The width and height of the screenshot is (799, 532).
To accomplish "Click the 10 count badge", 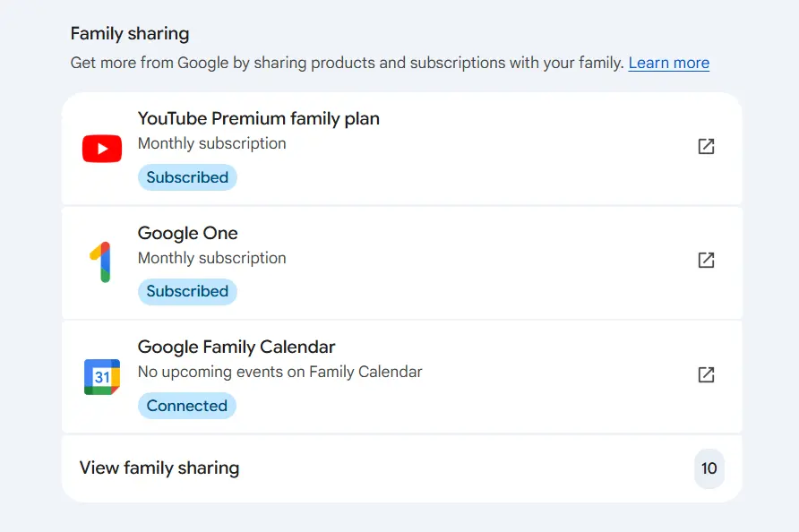I will pyautogui.click(x=709, y=468).
